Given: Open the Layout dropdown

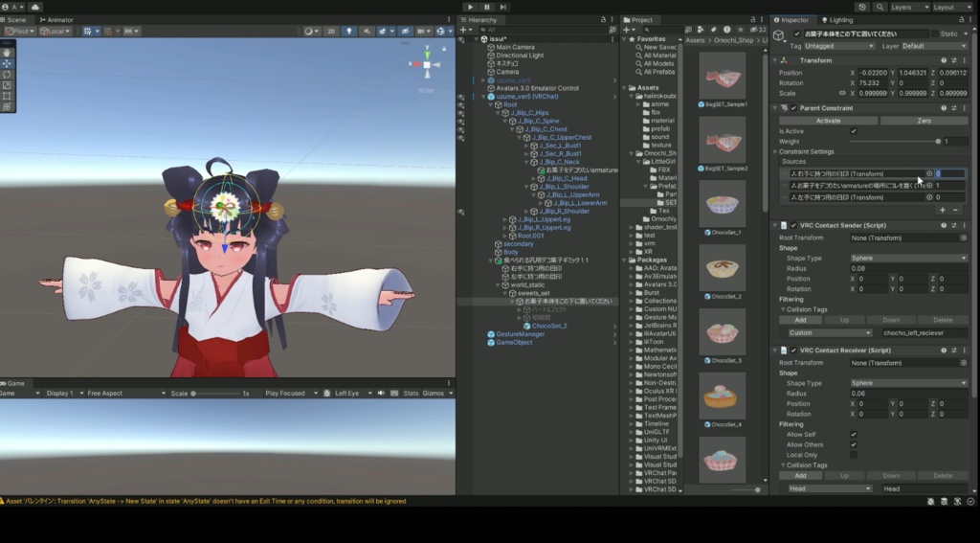Looking at the screenshot, I should click(x=952, y=7).
